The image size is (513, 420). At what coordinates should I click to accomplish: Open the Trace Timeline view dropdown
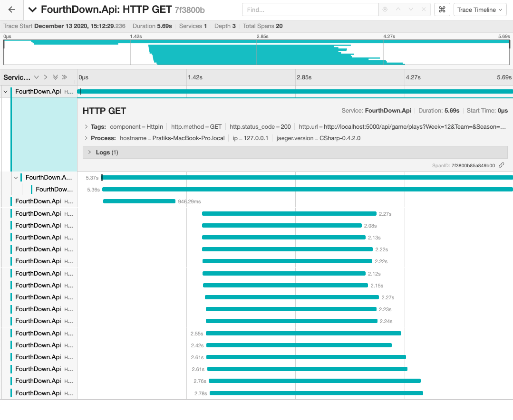[x=480, y=10]
